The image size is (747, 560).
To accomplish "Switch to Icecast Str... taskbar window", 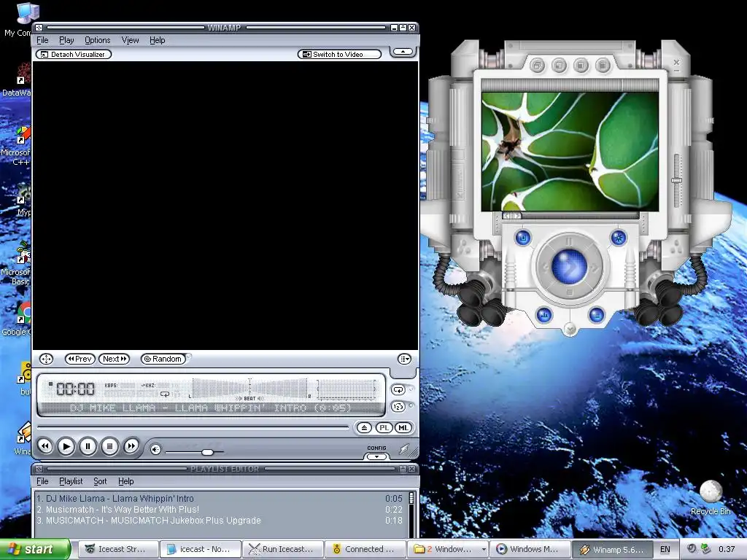I will point(117,549).
